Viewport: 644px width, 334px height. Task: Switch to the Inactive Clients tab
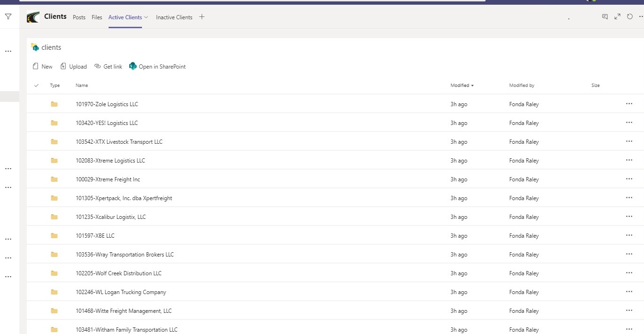pos(173,17)
